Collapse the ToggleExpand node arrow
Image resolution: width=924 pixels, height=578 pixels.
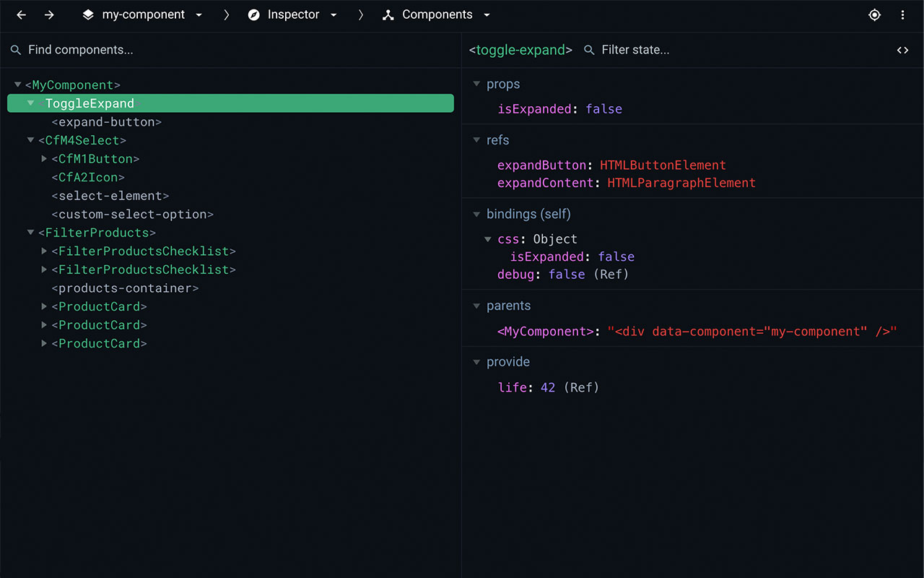coord(31,103)
